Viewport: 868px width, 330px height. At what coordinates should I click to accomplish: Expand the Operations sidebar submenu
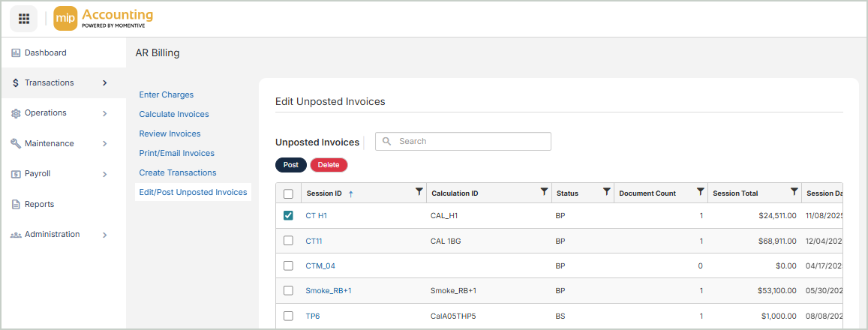click(x=104, y=113)
